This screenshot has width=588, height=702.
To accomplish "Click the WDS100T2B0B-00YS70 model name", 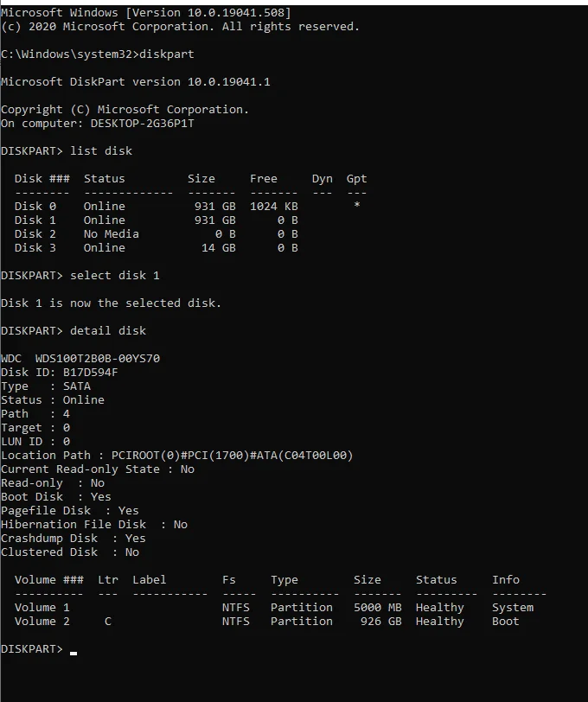I will pyautogui.click(x=97, y=359).
